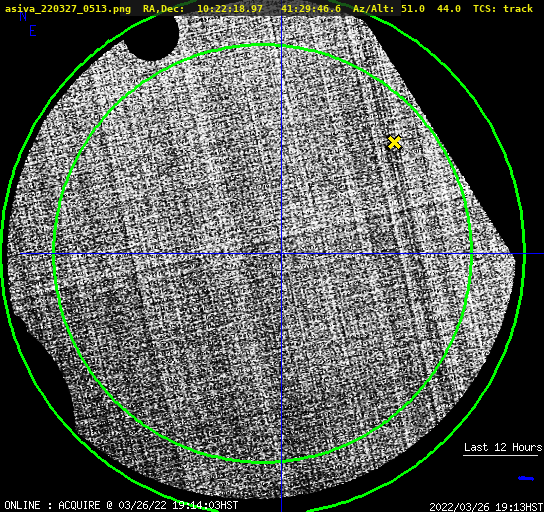Select the RA value 10:22:18.97
The height and width of the screenshot is (512, 544).
[x=230, y=9]
